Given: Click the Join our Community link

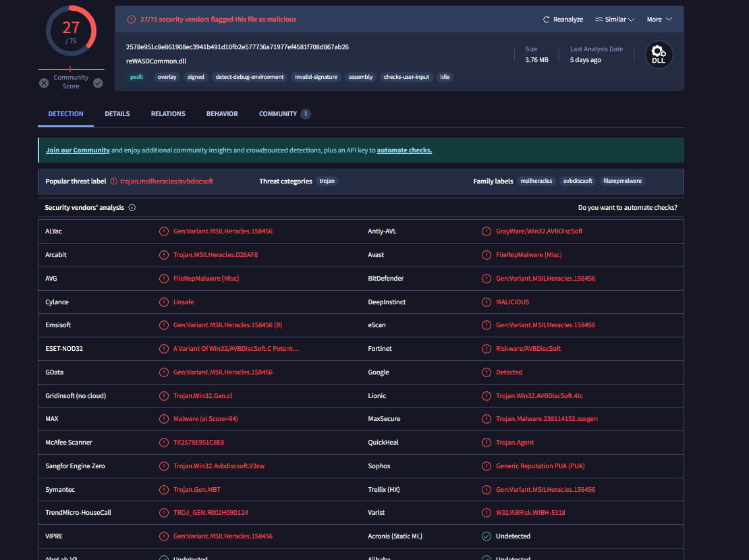Looking at the screenshot, I should tap(78, 150).
